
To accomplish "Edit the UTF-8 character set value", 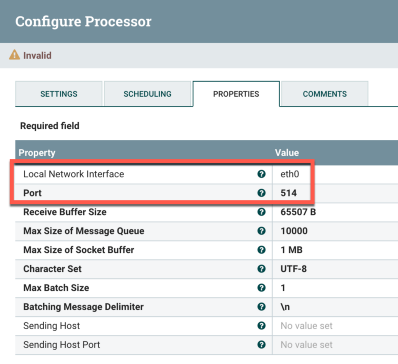I will tap(293, 269).
